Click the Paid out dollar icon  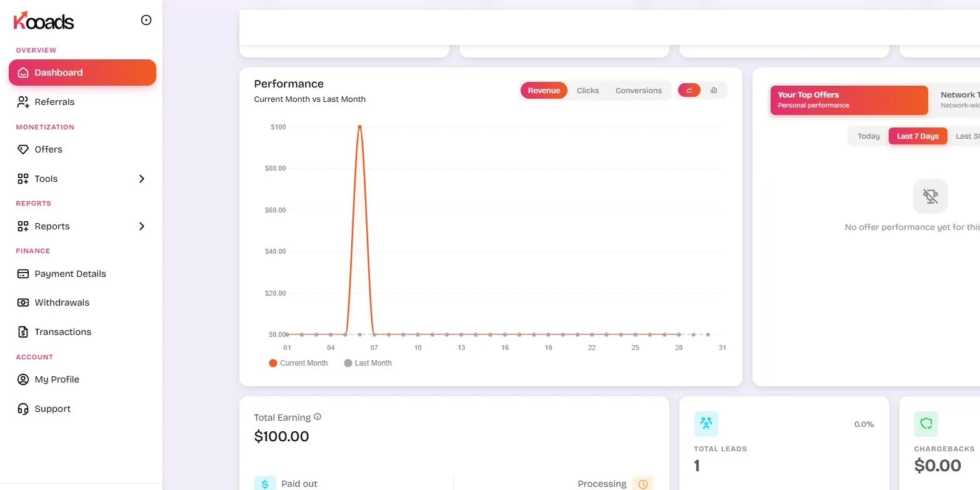(265, 484)
